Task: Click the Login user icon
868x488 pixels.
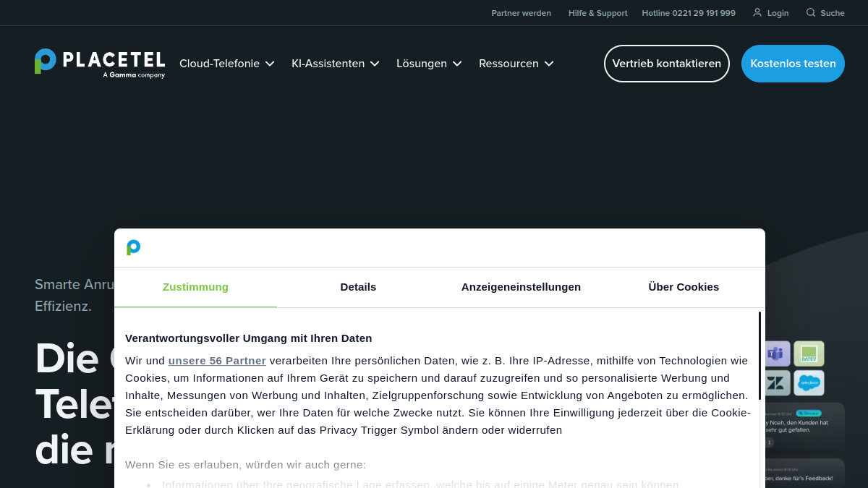Action: pos(757,12)
